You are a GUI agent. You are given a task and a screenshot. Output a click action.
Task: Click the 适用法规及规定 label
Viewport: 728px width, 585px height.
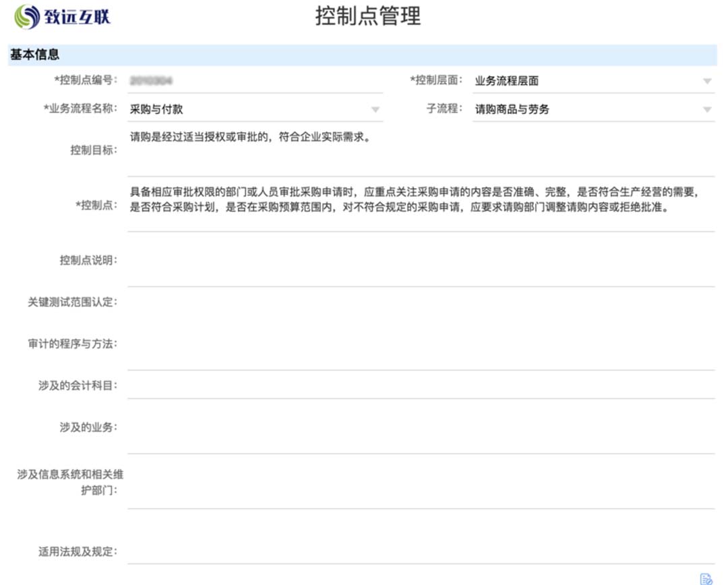[x=78, y=552]
